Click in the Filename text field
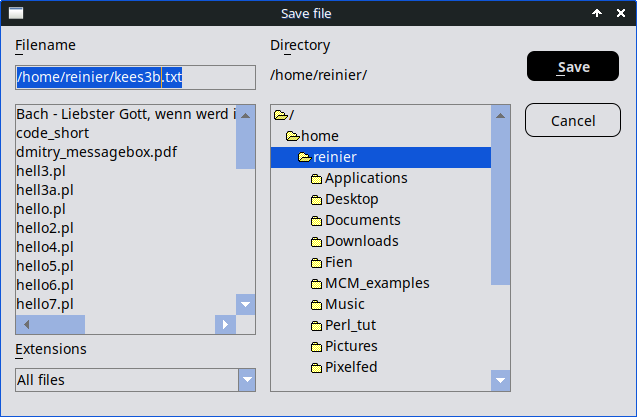Image resolution: width=637 pixels, height=417 pixels. pyautogui.click(x=135, y=78)
